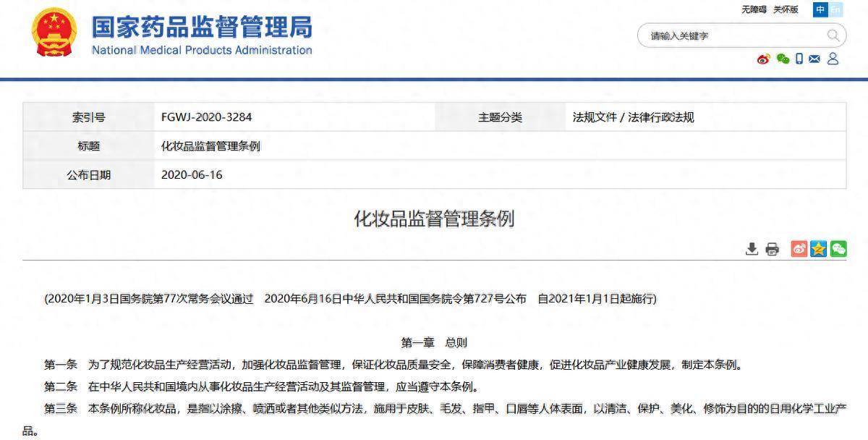Open the header WeChat icon beside mobile icon
The height and width of the screenshot is (440, 868).
[x=782, y=59]
